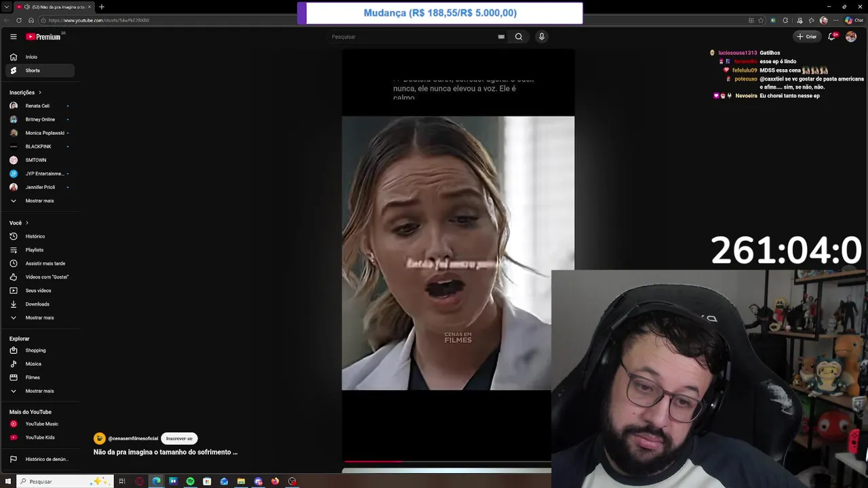Open Histórico watch history
Screen dimensions: 868x488
[39, 237]
